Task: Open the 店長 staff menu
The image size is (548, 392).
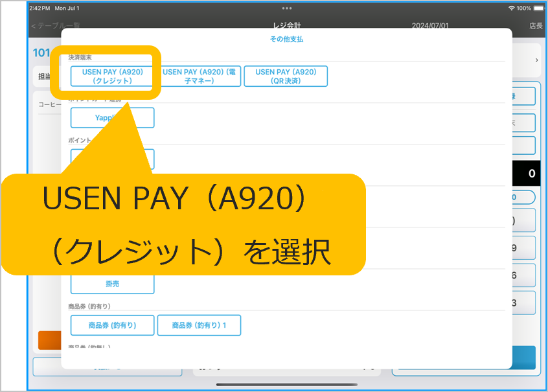Action: point(536,26)
